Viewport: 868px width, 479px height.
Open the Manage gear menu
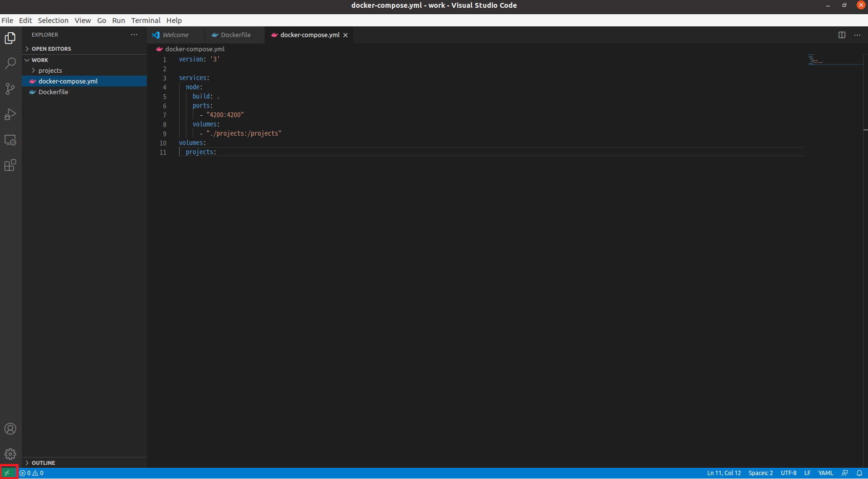tap(10, 454)
